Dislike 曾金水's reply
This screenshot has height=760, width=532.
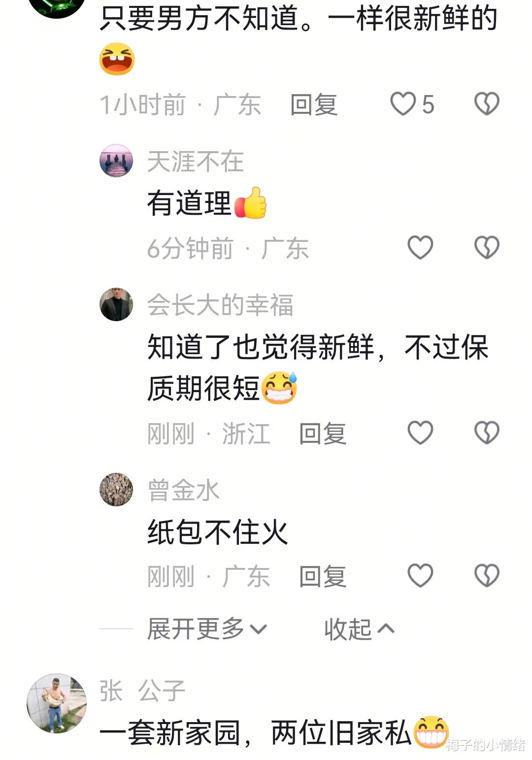tap(487, 576)
